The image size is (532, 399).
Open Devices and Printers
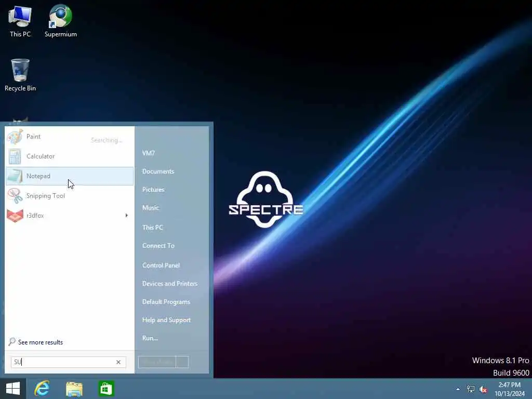(170, 284)
